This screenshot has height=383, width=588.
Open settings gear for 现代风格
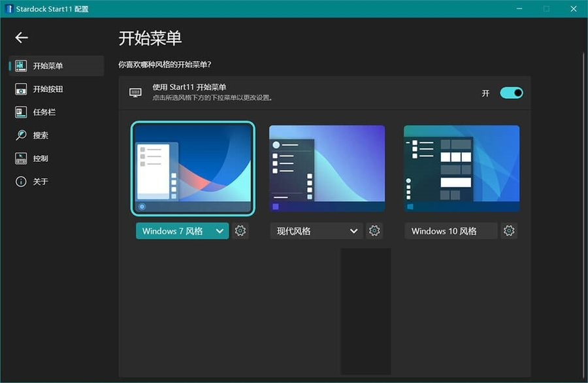374,231
